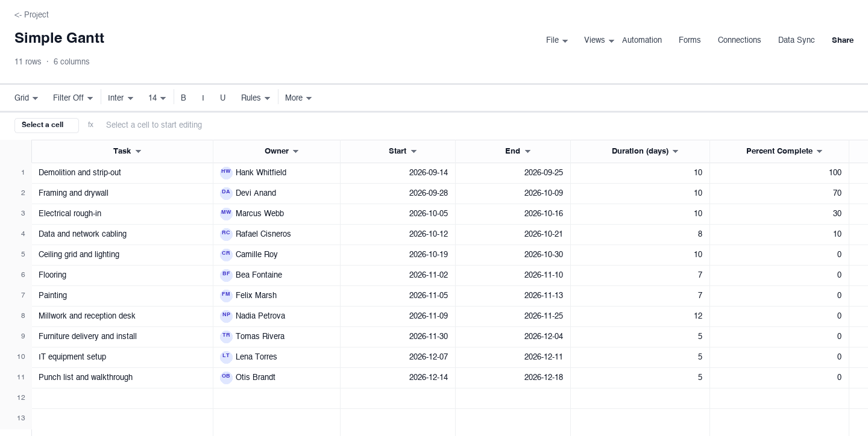Open the Views menu
Screen dimensions: 868x436
(x=599, y=40)
